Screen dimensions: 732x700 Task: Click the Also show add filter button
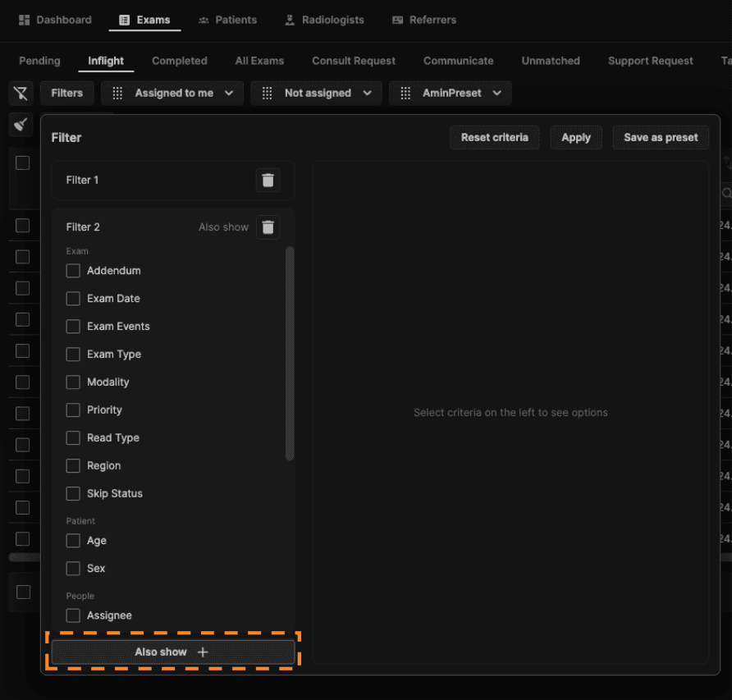(173, 652)
